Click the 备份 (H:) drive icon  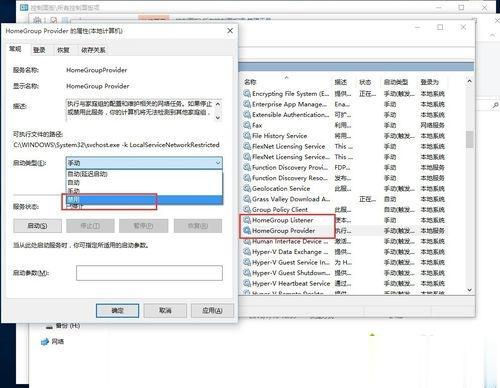point(49,326)
